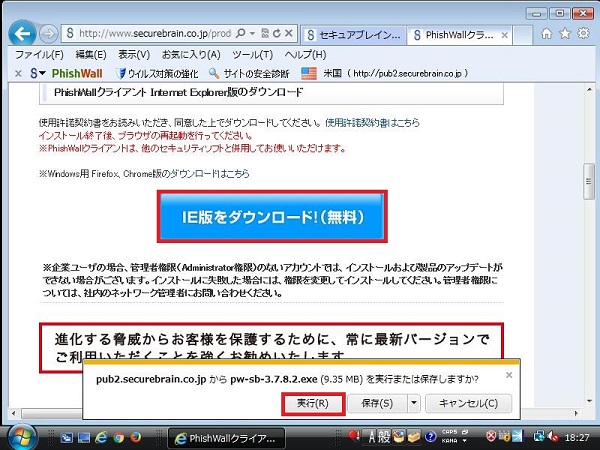Click the 米国 pub2.securebrain.co.jp label
The height and width of the screenshot is (450, 600).
pos(395,73)
